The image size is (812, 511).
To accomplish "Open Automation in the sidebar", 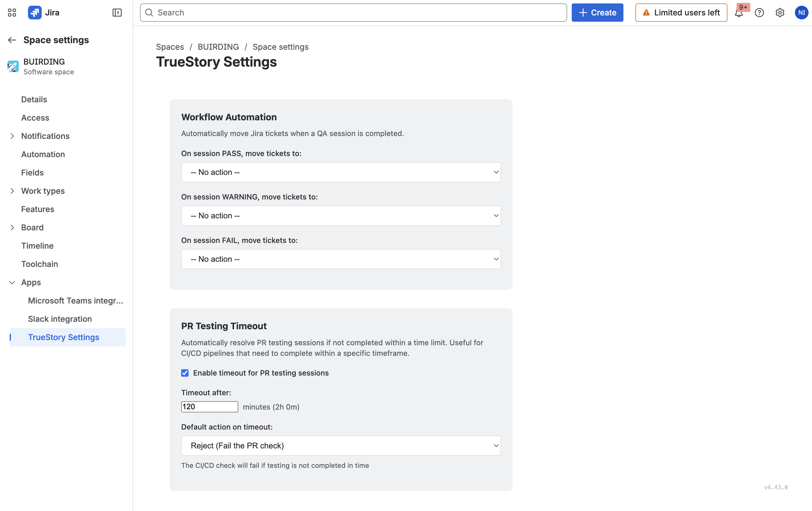I will pos(43,154).
